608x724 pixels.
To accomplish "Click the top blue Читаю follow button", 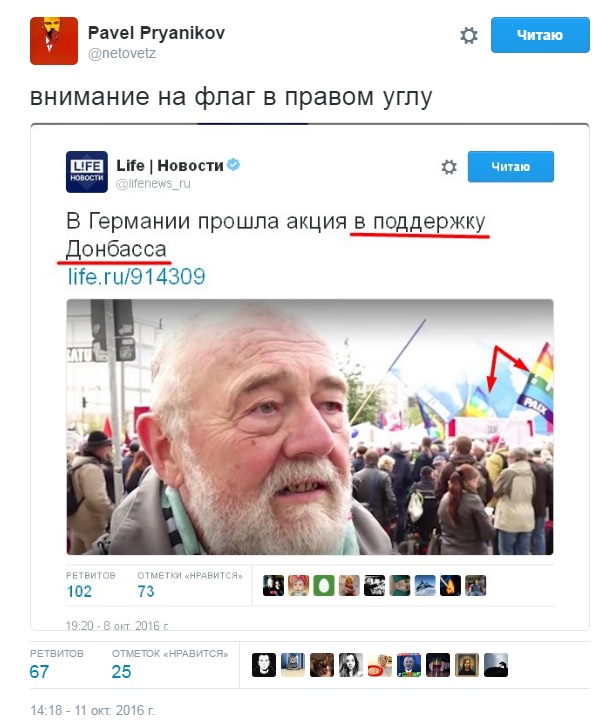I will pos(540,35).
